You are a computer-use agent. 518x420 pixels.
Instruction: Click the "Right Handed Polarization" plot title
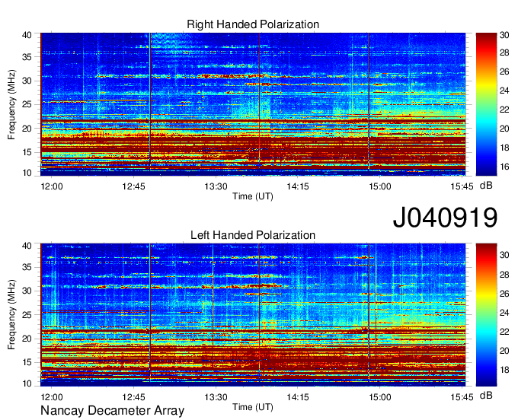253,24
